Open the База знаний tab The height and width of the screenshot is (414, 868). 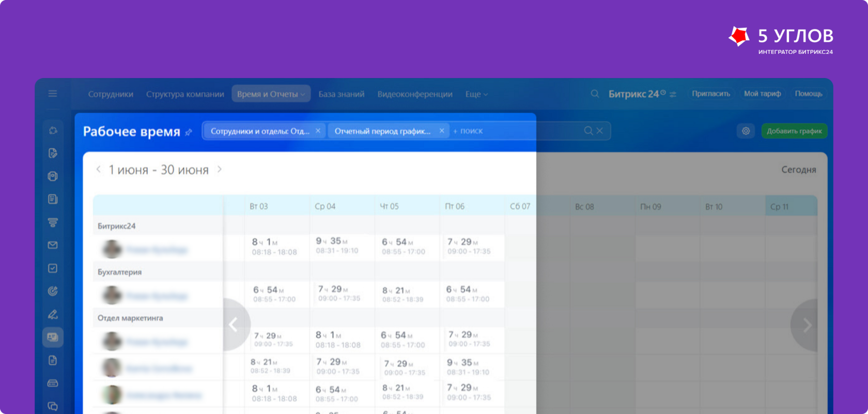(341, 94)
